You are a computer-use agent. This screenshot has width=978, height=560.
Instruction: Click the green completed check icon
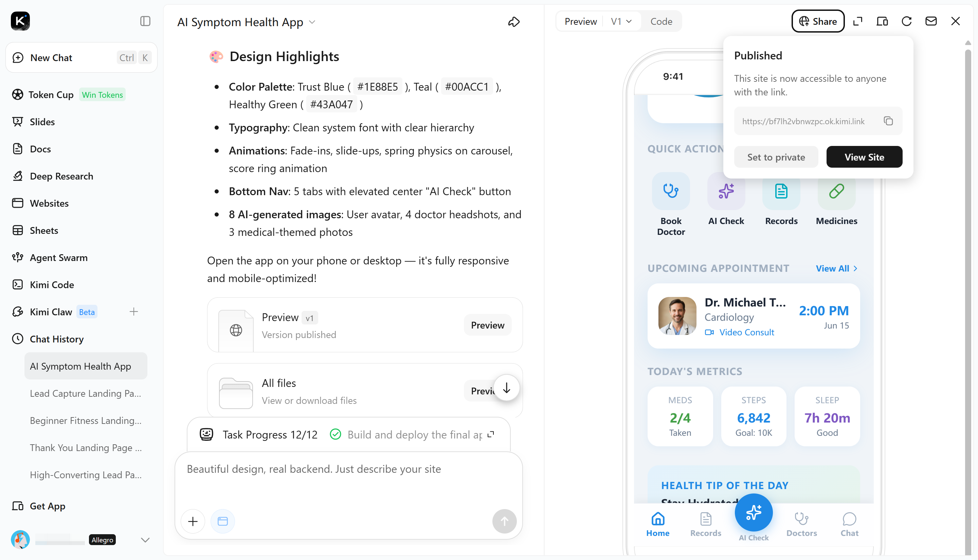pyautogui.click(x=336, y=435)
